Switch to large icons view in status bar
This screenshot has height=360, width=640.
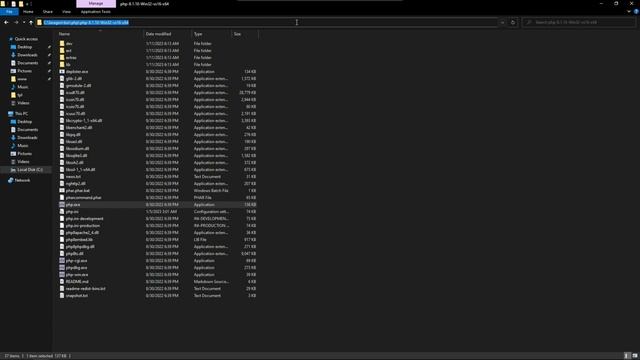635,356
